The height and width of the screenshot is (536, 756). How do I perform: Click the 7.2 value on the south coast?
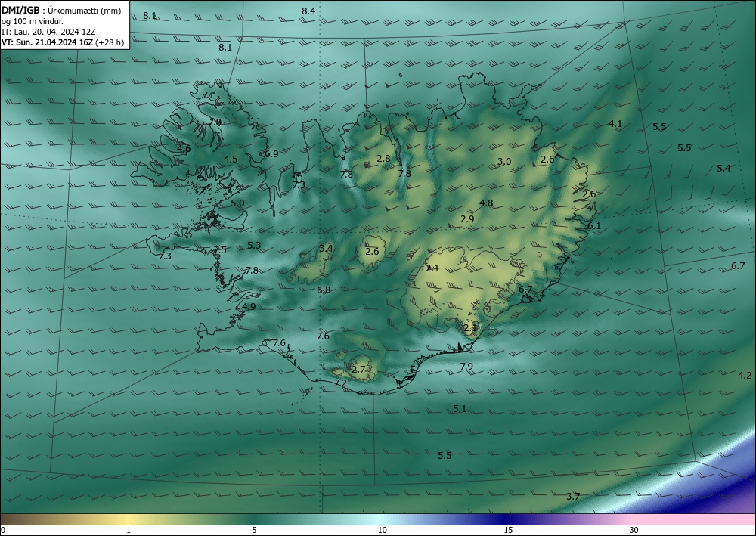coord(340,383)
